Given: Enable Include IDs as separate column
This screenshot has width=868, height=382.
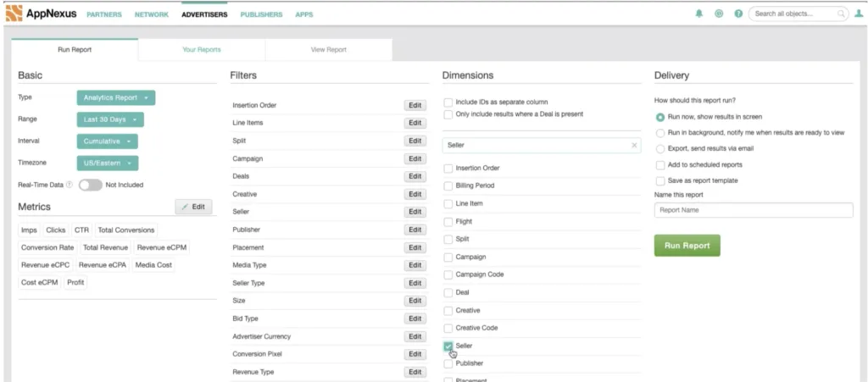Looking at the screenshot, I should (448, 102).
